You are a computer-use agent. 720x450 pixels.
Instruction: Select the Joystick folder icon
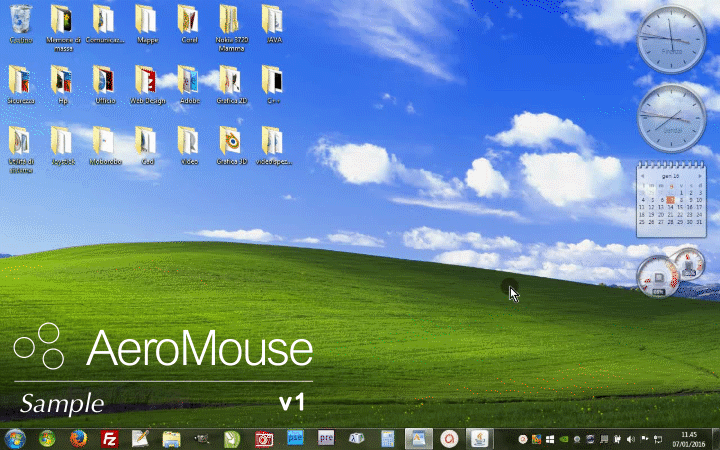coord(63,146)
